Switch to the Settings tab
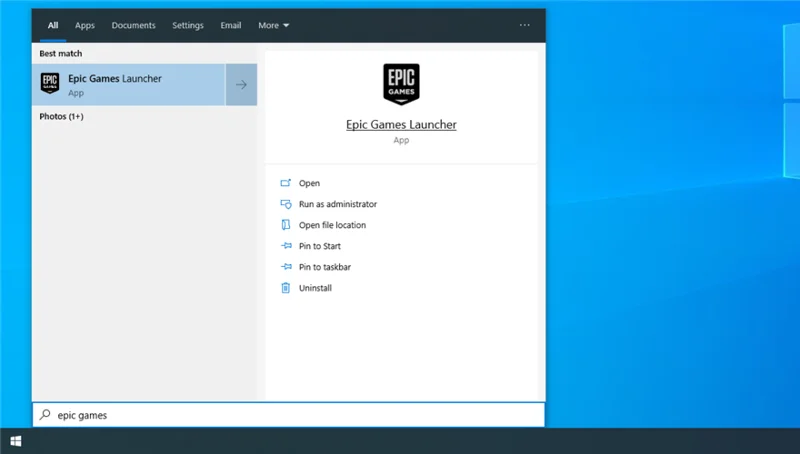The width and height of the screenshot is (800, 454). click(x=188, y=26)
